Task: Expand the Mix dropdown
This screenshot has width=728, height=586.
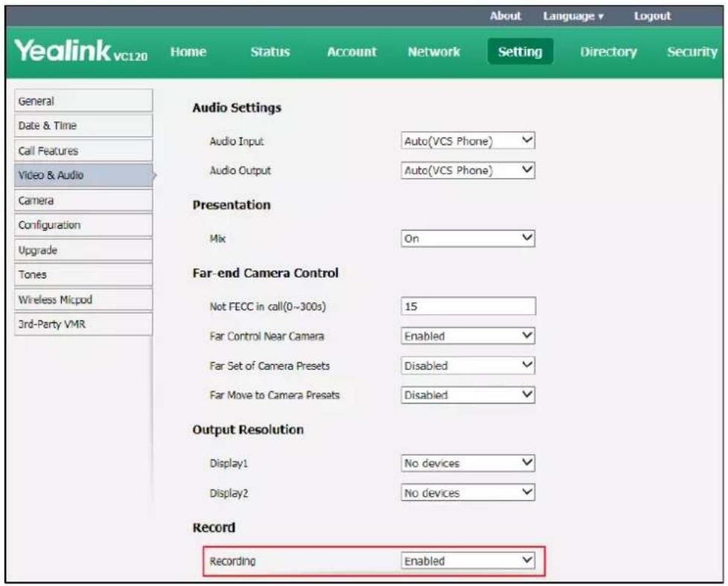Action: (468, 238)
